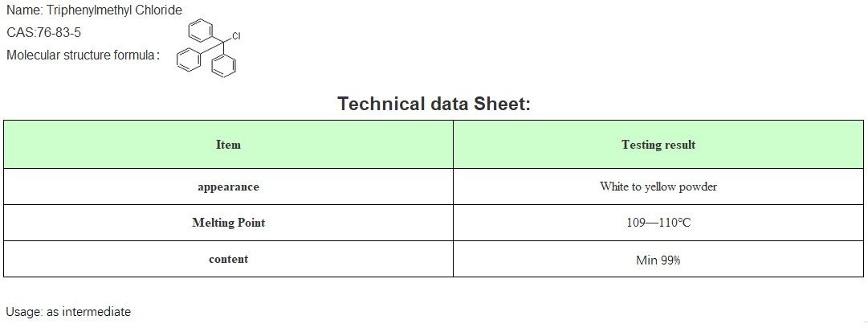
Task: Click the left phenyl ring in the structure
Action: [x=186, y=59]
